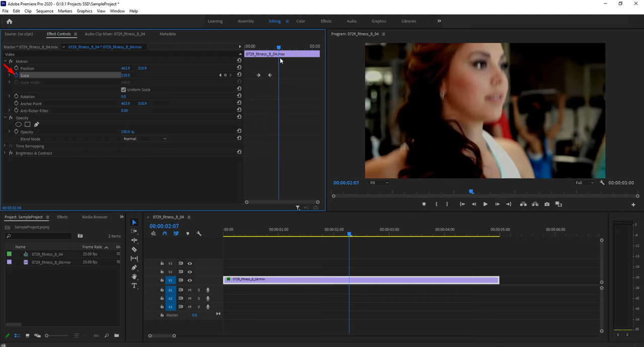
Task: Toggle V3 track output eye
Action: [x=190, y=263]
